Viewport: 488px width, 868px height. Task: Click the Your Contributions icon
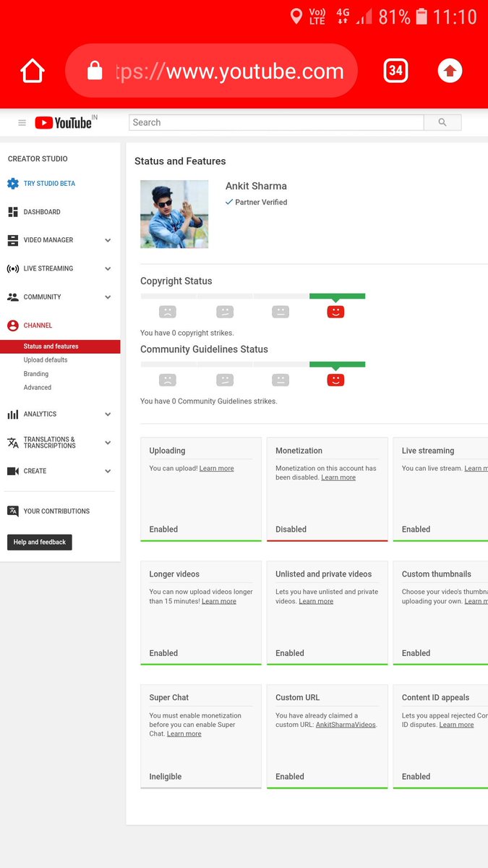pos(13,511)
